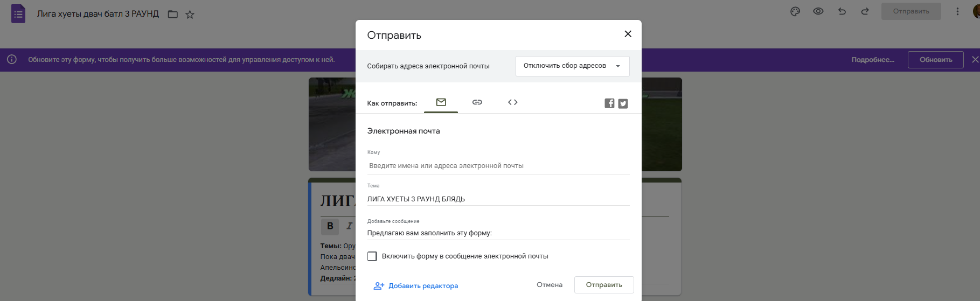The height and width of the screenshot is (301, 980).
Task: Switch to the embed HTML tab
Action: click(x=513, y=102)
